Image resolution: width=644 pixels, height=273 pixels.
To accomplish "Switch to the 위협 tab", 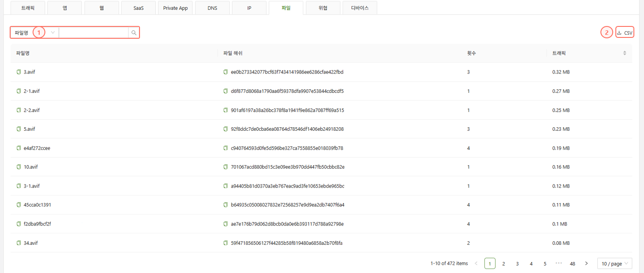I will 323,8.
